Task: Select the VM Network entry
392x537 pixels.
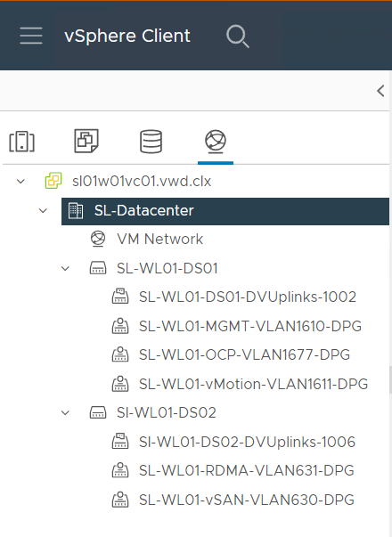Action: pos(160,239)
